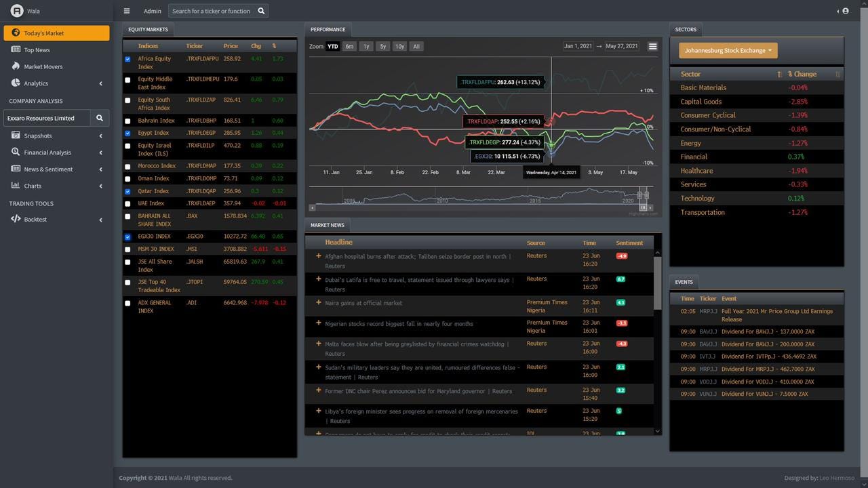Set chart zoom to 10y
The image size is (868, 488).
(399, 47)
